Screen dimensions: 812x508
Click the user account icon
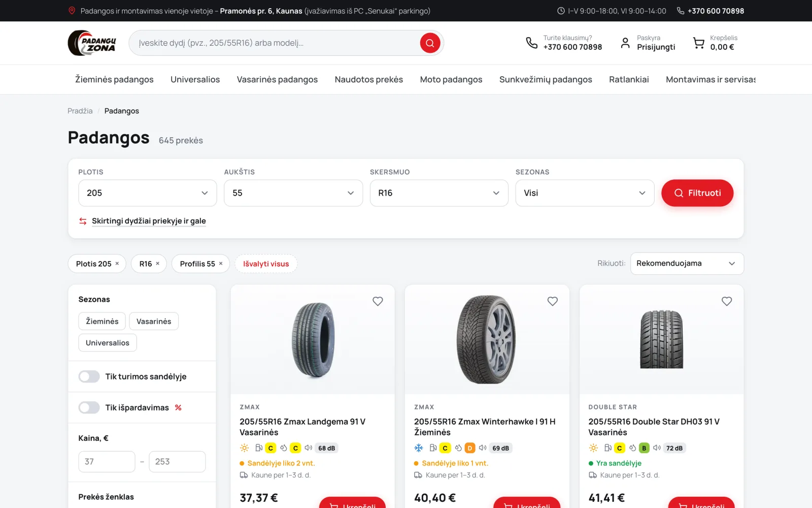(x=625, y=43)
